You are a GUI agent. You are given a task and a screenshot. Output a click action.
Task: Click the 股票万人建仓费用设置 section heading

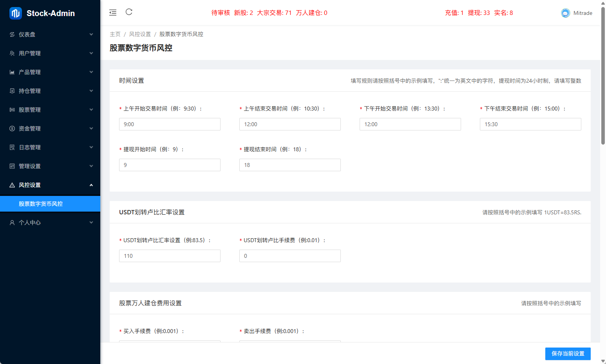pyautogui.click(x=150, y=303)
